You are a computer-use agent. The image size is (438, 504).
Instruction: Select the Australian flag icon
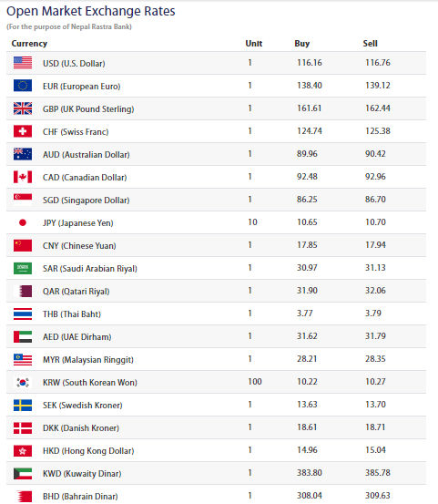click(x=23, y=154)
